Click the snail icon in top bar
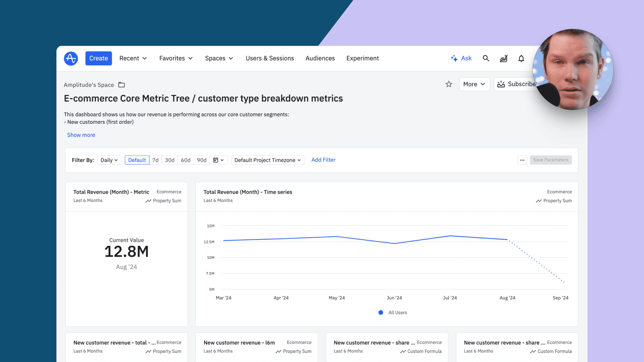This screenshot has width=644, height=362. [503, 58]
